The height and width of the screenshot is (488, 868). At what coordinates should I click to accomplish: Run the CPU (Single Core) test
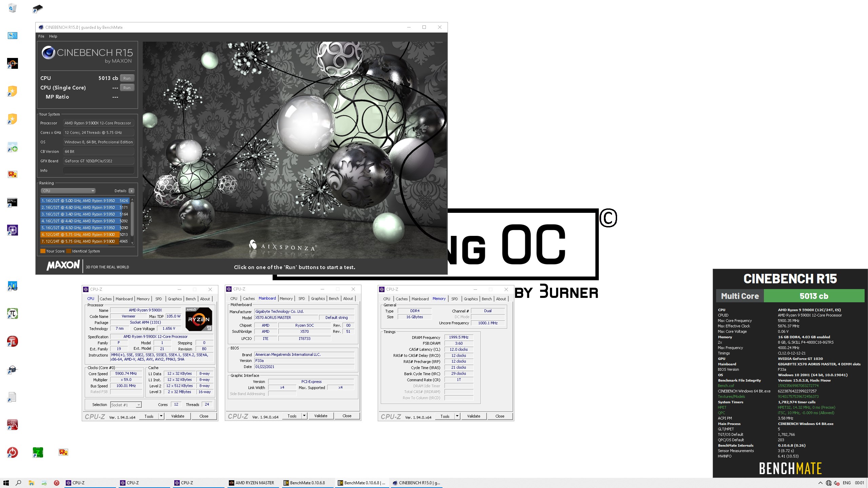(x=127, y=88)
